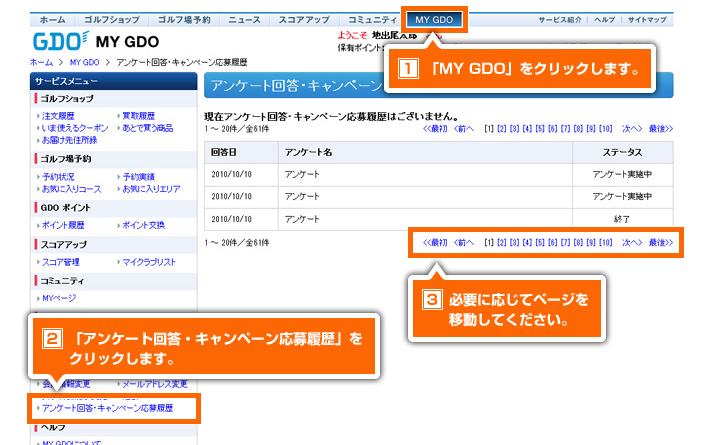Open the お届け先住所録 link
Screen dimensions: 702x445
click(69, 140)
